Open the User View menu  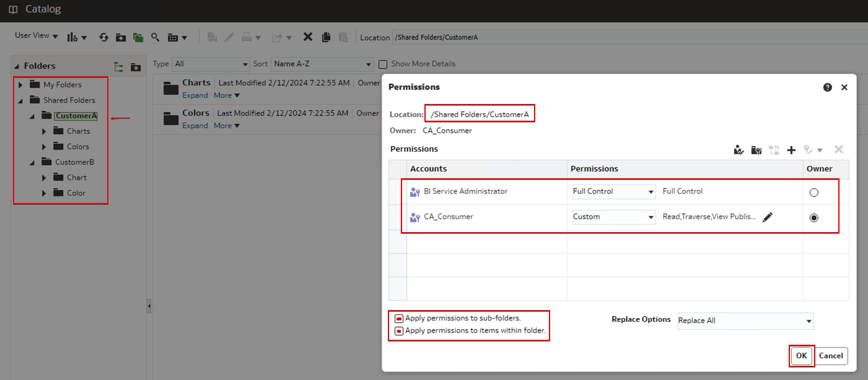[37, 36]
